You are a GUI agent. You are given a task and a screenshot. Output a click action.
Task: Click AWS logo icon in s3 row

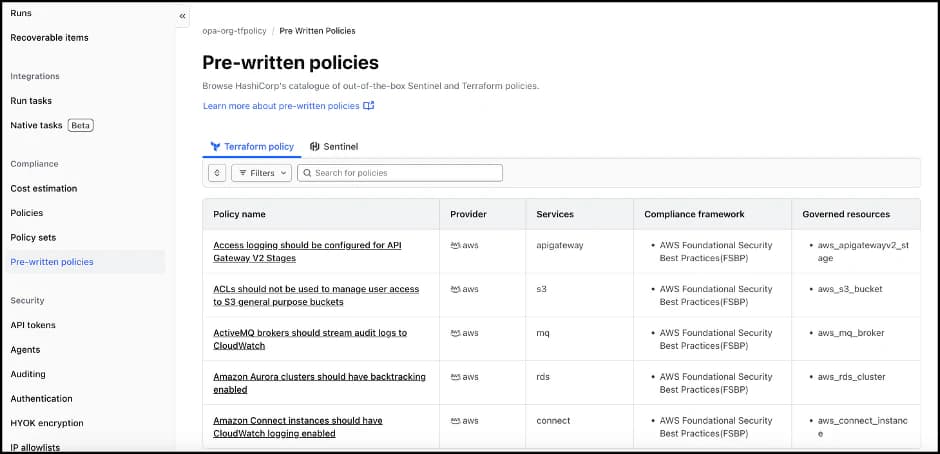pyautogui.click(x=455, y=289)
